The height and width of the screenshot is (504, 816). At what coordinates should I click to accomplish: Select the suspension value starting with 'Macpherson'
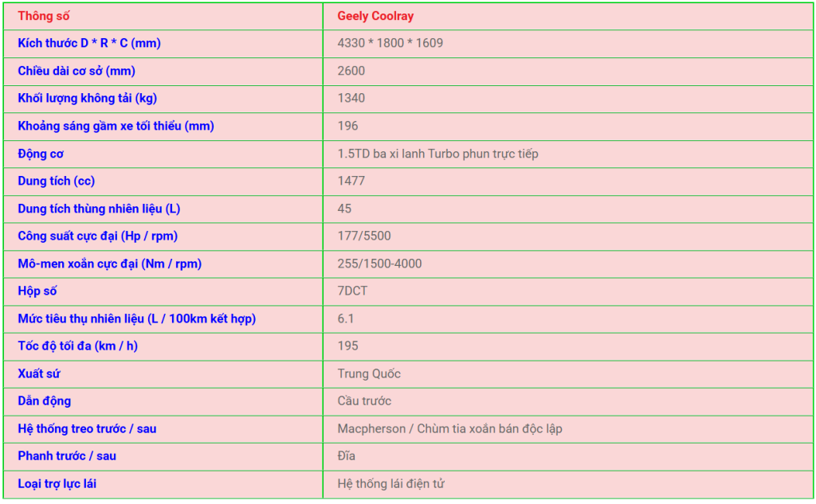(449, 428)
